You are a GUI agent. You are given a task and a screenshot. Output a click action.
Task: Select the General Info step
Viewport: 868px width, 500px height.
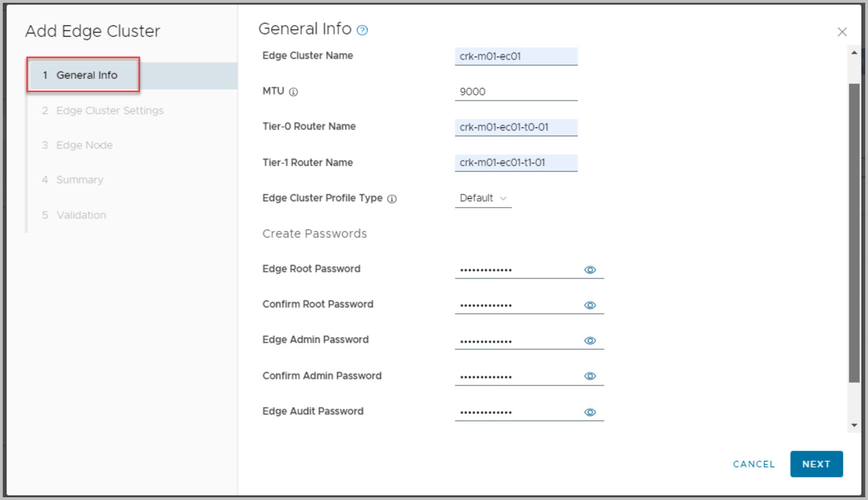[87, 75]
